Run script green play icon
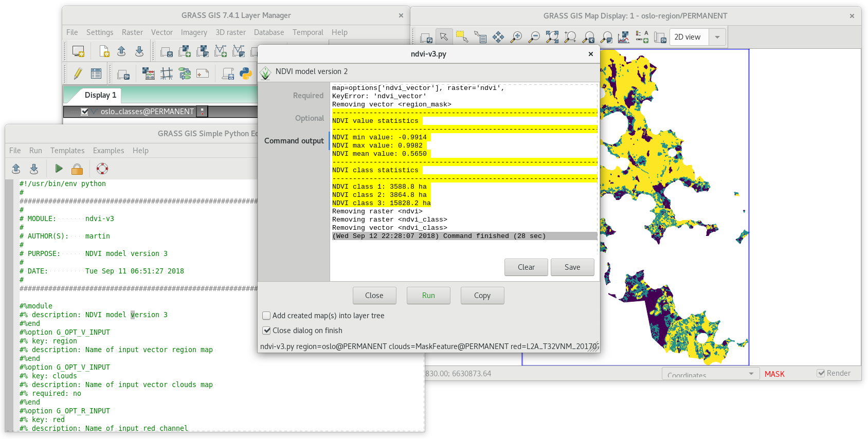Image resolution: width=868 pixels, height=439 pixels. click(59, 169)
